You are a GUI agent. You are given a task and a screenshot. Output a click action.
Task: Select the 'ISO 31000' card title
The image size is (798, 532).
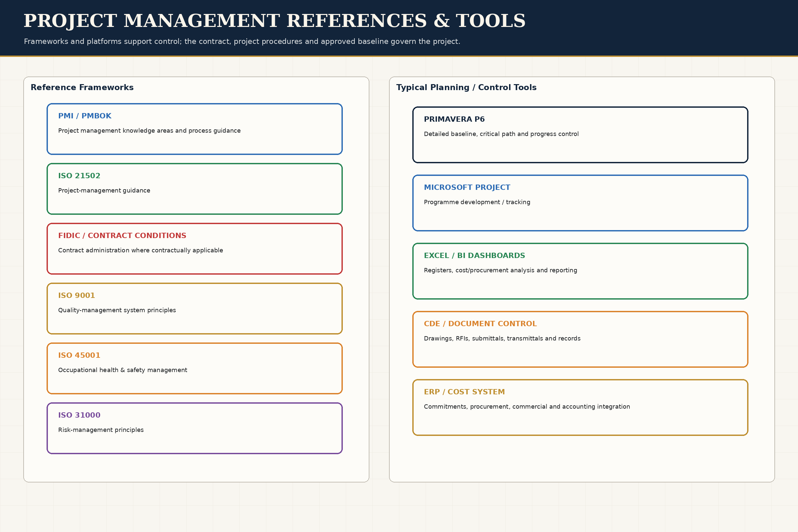point(79,415)
